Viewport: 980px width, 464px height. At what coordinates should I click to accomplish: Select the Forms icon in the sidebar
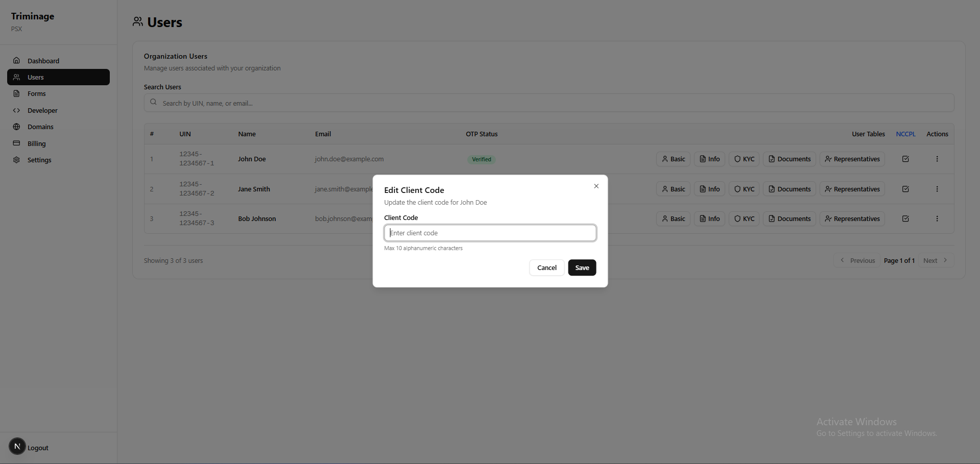pos(17,93)
